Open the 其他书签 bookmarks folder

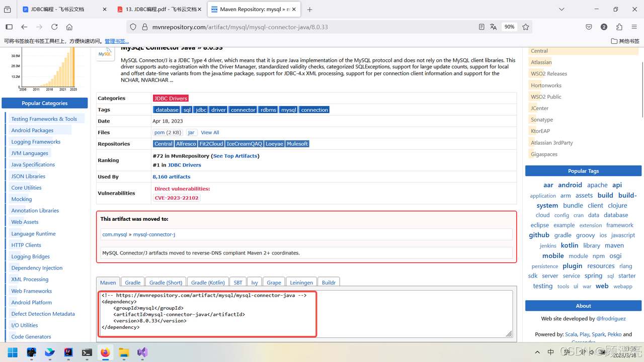[625, 41]
